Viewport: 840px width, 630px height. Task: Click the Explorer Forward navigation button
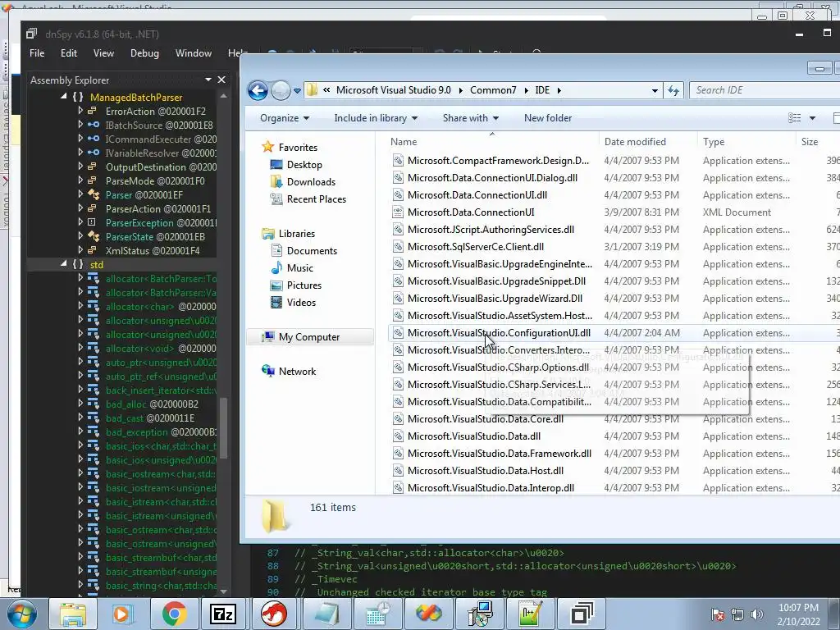pos(281,90)
